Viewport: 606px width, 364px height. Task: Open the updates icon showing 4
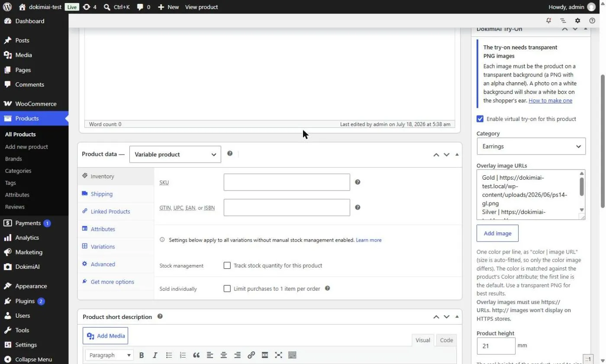90,7
